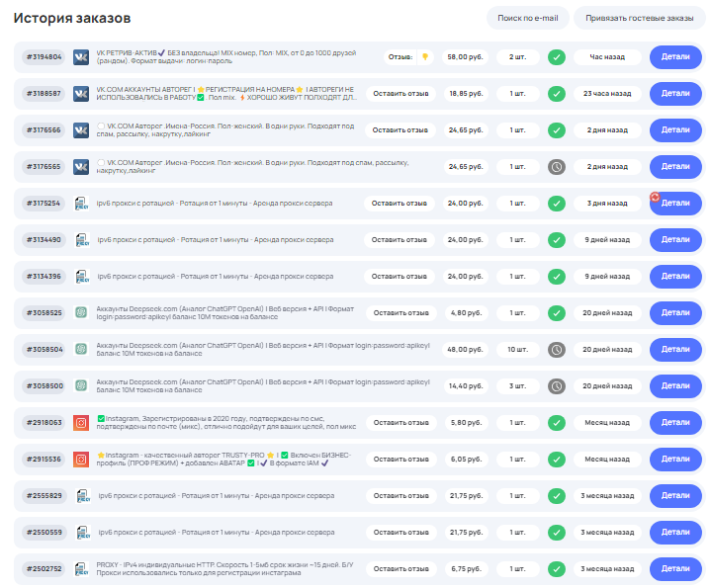This screenshot has width=711, height=588.
Task: Click "Привязать гостевые заказы" button
Action: pyautogui.click(x=639, y=19)
